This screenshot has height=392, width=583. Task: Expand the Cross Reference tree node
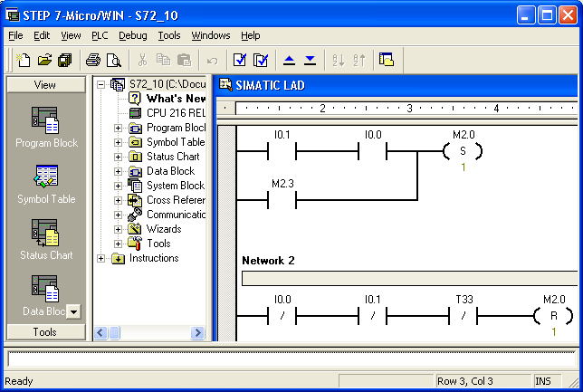click(118, 200)
